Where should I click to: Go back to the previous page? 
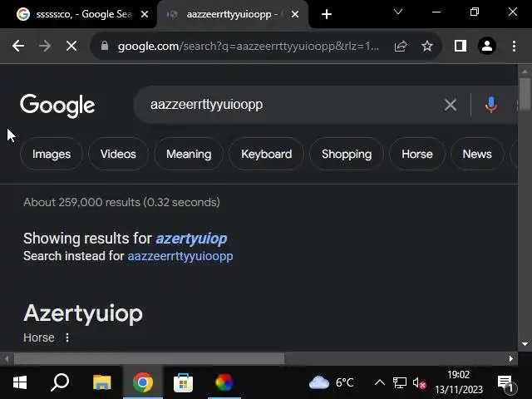click(x=18, y=46)
